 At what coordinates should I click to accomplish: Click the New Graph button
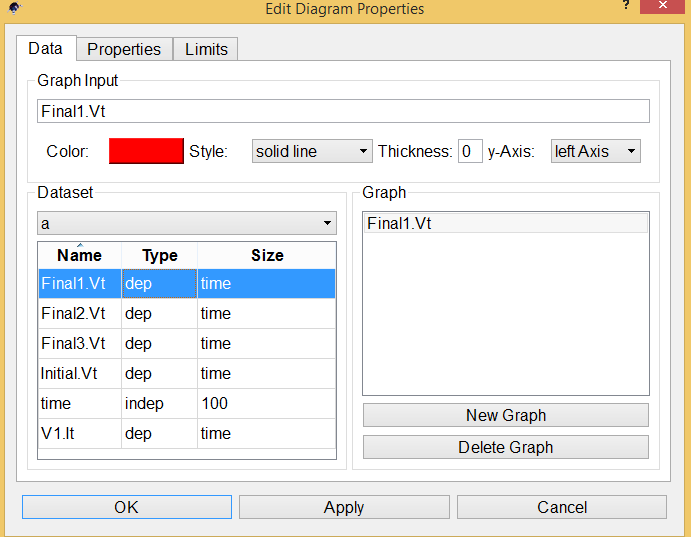pos(506,415)
